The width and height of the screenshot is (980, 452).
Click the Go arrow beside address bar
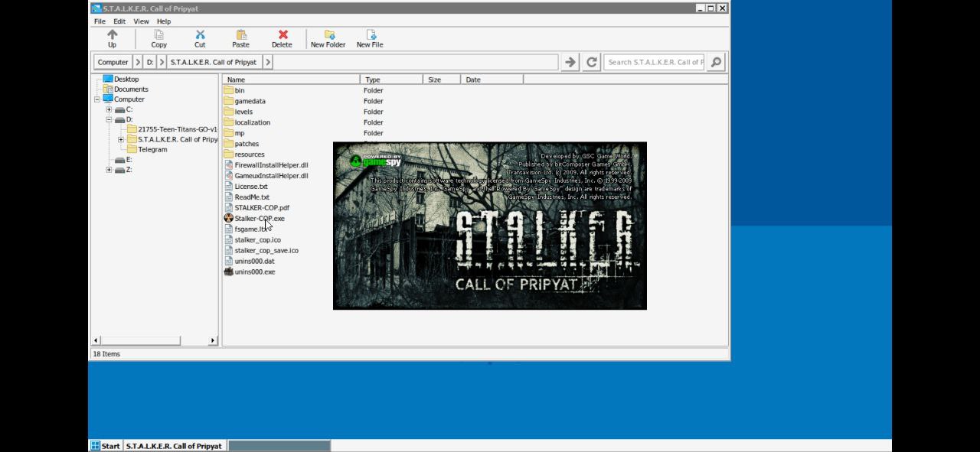click(570, 62)
